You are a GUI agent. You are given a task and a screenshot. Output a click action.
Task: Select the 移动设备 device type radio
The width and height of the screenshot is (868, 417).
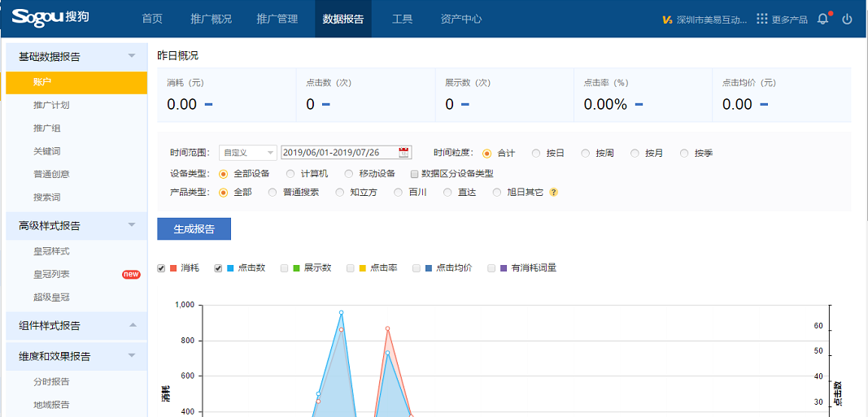[349, 174]
